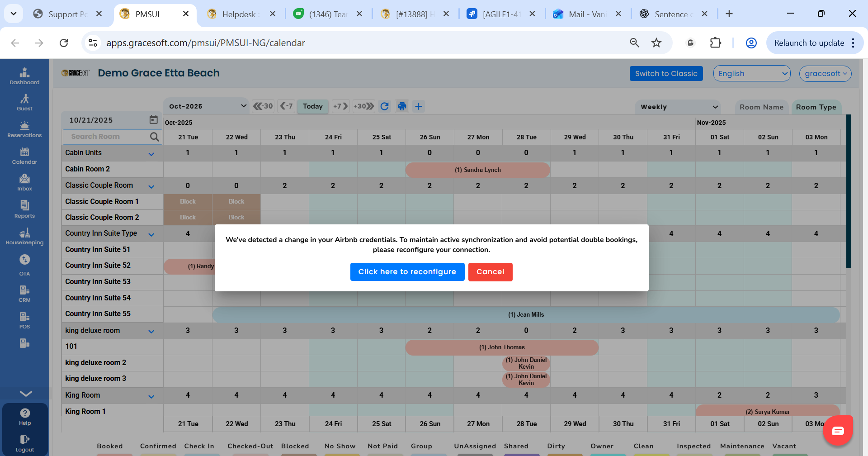The image size is (868, 456).
Task: Click page zoom magnifier icon
Action: 635,43
